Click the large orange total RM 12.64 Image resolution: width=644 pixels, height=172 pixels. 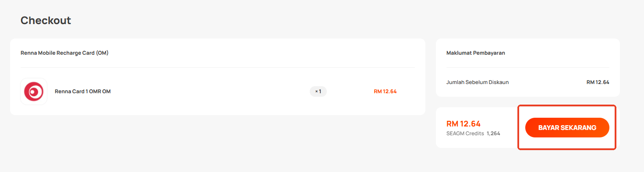tap(464, 123)
